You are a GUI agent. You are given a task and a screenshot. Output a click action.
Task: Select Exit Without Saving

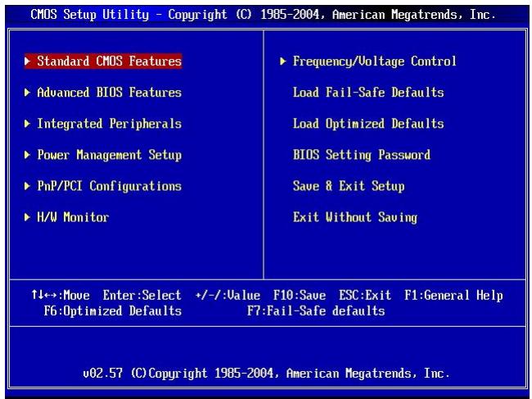tap(355, 218)
